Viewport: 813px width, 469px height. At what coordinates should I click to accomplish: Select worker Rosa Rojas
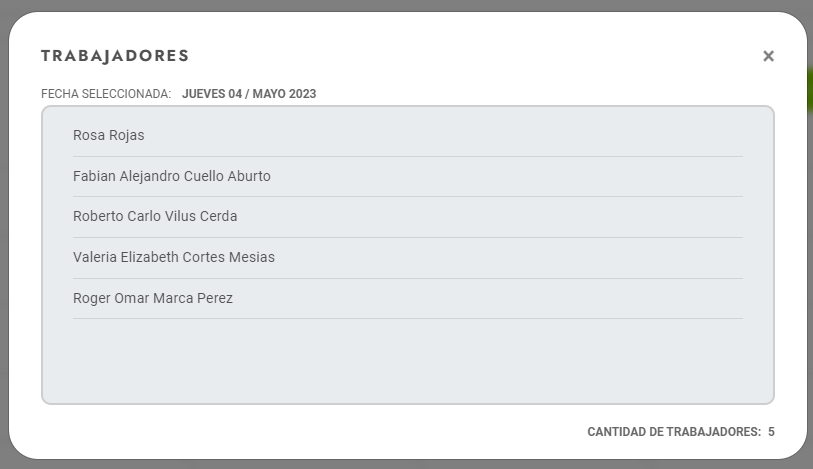pyautogui.click(x=109, y=135)
